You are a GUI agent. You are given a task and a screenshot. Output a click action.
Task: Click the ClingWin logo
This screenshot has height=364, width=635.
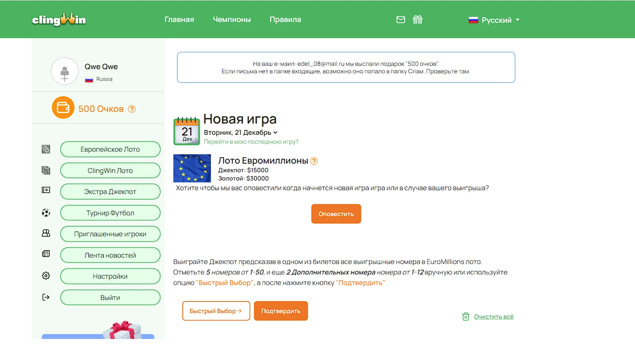tap(59, 20)
